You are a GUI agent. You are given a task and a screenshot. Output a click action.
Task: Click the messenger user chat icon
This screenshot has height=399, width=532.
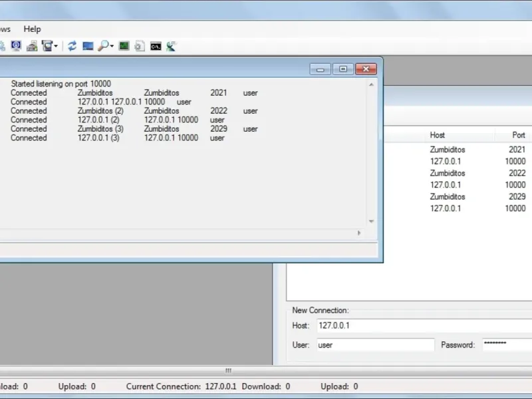pos(172,46)
